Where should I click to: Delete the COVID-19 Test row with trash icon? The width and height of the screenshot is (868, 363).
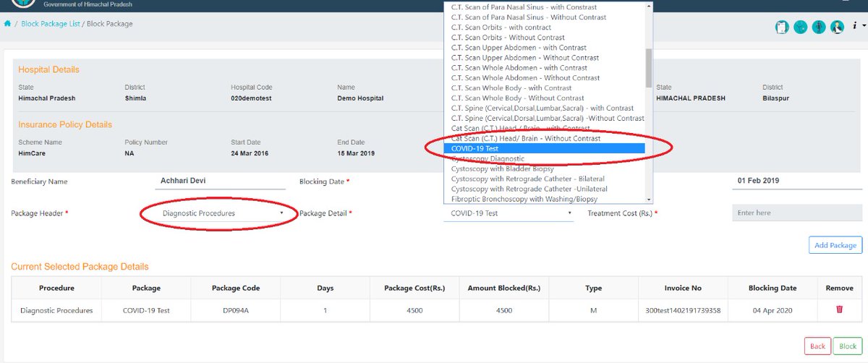point(839,309)
